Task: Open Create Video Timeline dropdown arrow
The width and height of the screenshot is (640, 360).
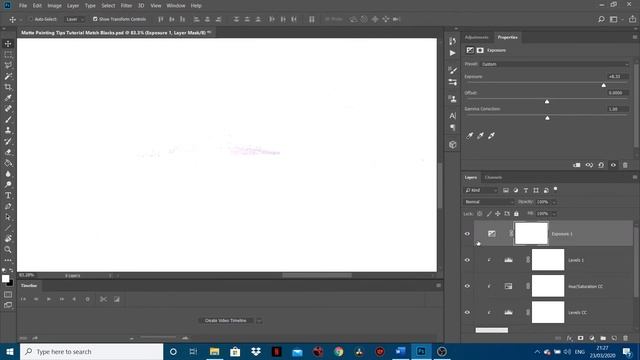Action: 259,321
